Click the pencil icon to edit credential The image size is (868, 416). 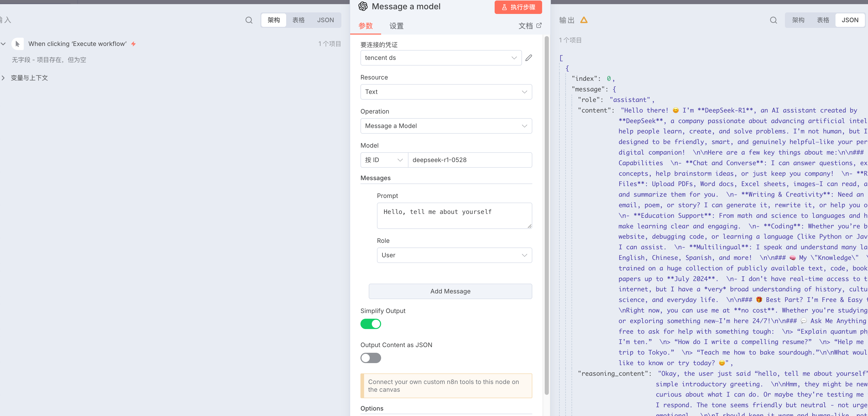[528, 58]
